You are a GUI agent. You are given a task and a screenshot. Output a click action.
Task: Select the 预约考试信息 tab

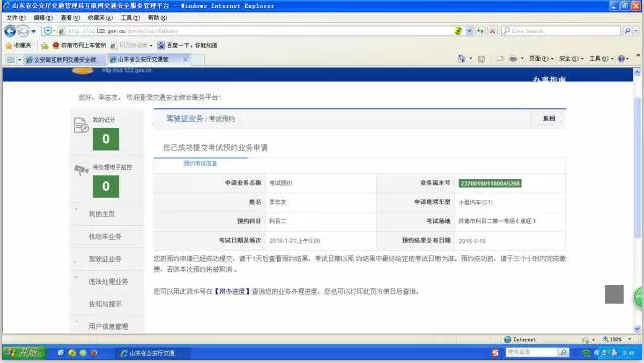(x=200, y=163)
